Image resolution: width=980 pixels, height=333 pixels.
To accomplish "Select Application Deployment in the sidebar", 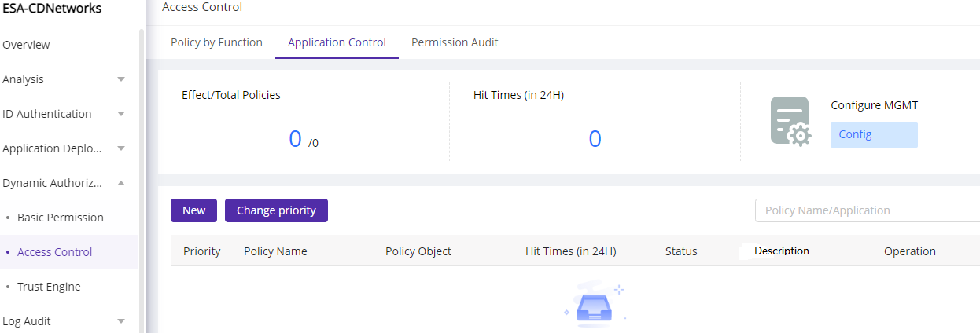I will click(53, 148).
